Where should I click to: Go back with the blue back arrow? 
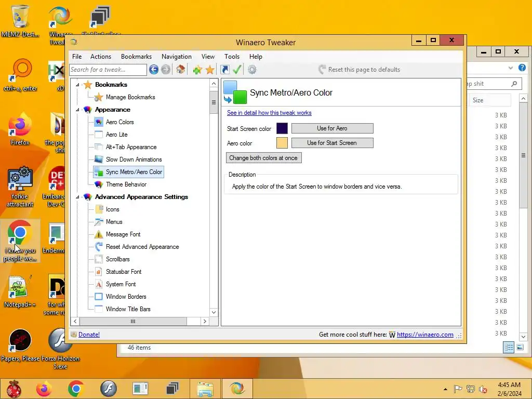(154, 70)
